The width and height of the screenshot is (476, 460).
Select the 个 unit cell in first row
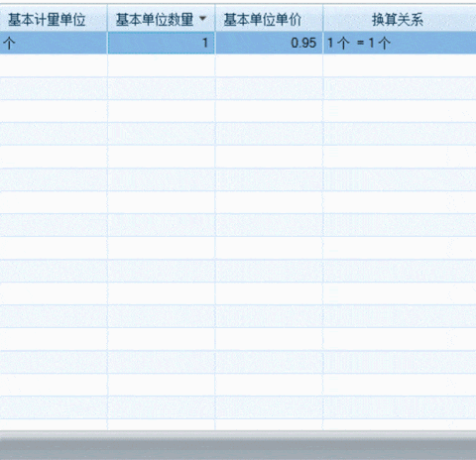pyautogui.click(x=54, y=43)
